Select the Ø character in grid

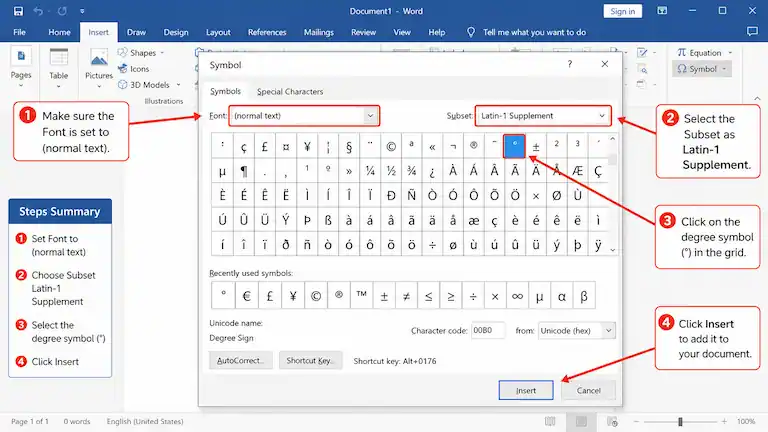tap(556, 195)
